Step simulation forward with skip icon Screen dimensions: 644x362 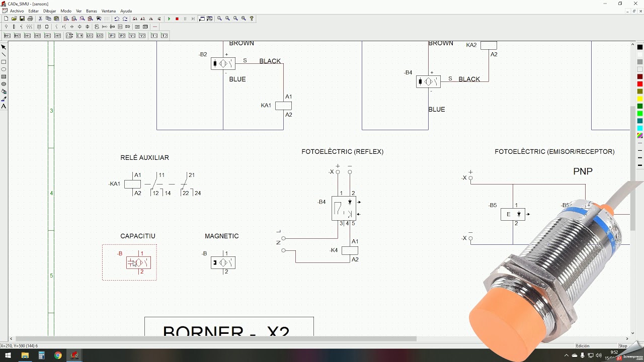[193, 19]
